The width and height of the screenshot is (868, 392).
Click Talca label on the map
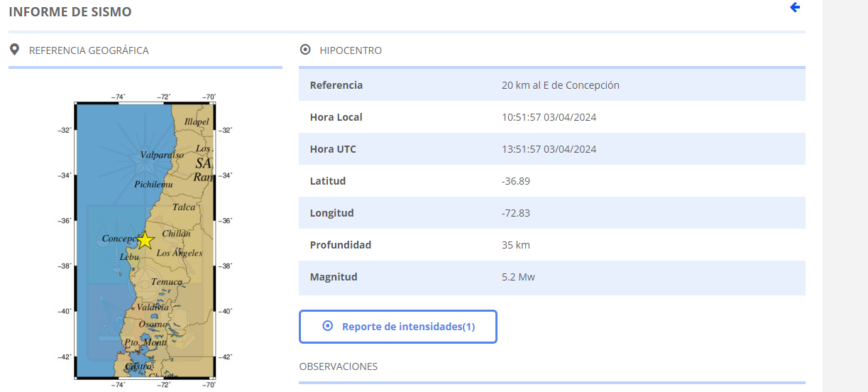click(184, 207)
